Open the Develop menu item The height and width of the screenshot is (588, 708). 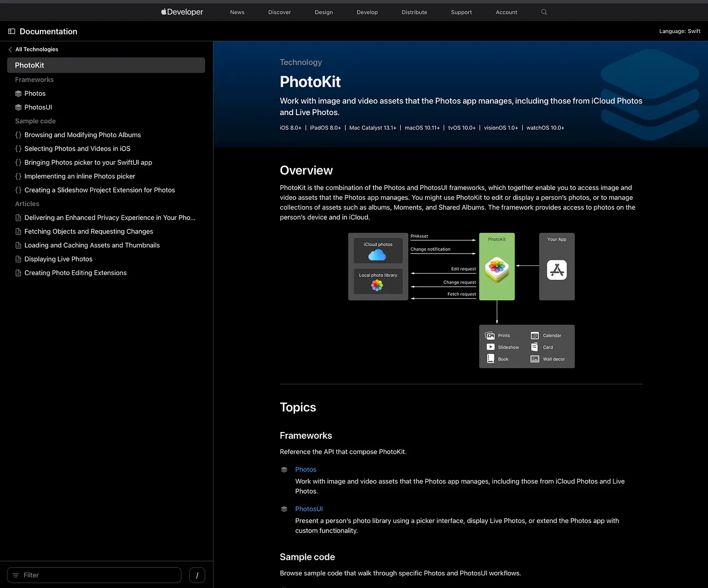coord(367,12)
